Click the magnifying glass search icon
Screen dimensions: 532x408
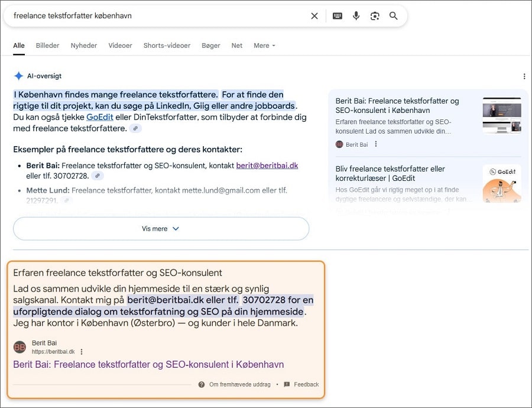click(x=393, y=16)
